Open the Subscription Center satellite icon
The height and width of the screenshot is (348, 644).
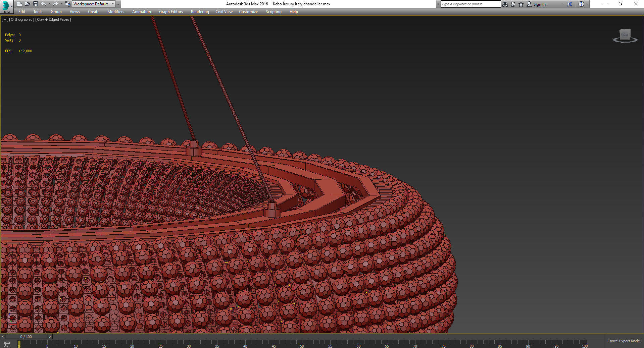coord(513,4)
